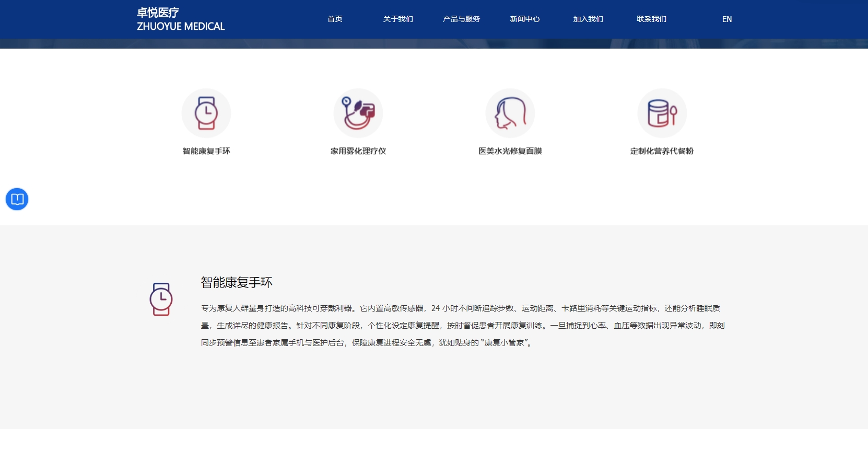868x449 pixels.
Task: Click the 智能康复手环 section heading
Action: 237,283
